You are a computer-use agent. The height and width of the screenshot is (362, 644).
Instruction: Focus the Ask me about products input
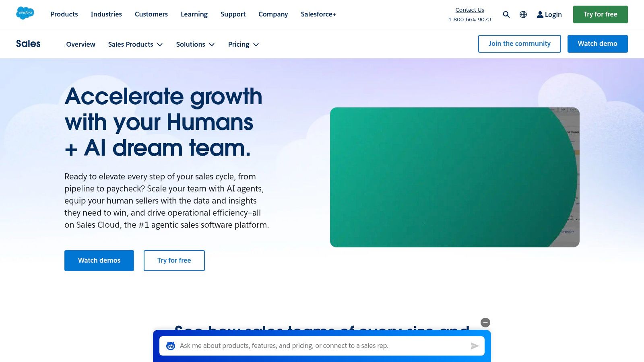tap(322, 346)
